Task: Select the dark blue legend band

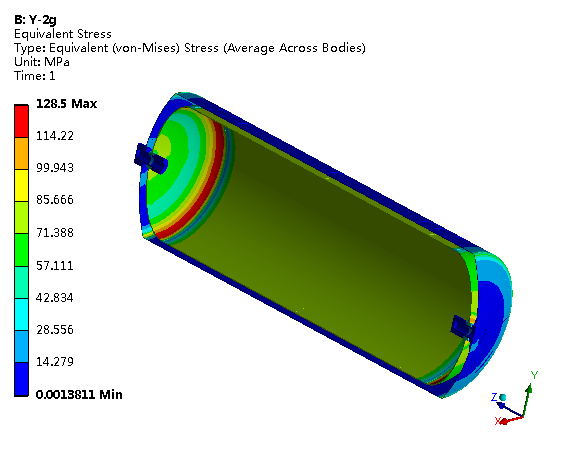Action: 21,379
